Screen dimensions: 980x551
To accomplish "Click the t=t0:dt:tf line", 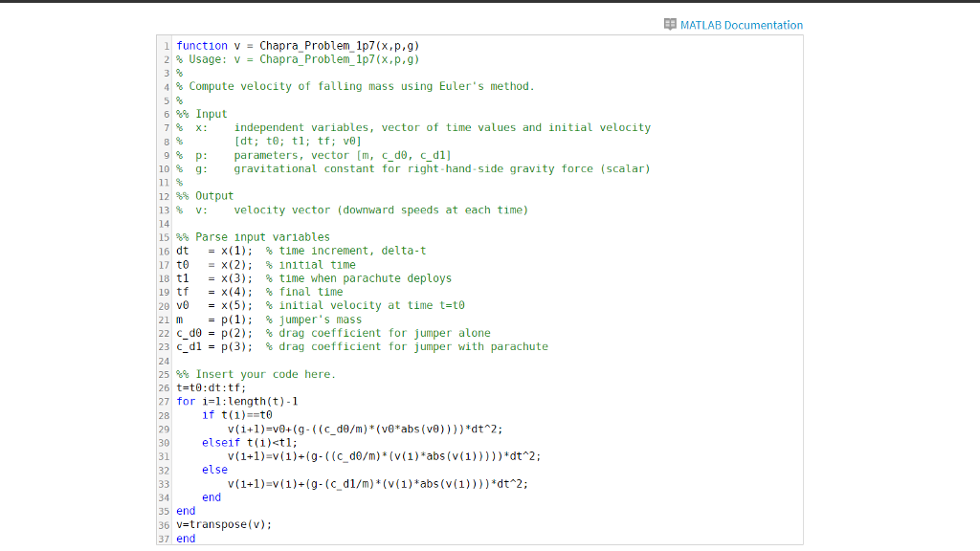I will tap(197, 387).
